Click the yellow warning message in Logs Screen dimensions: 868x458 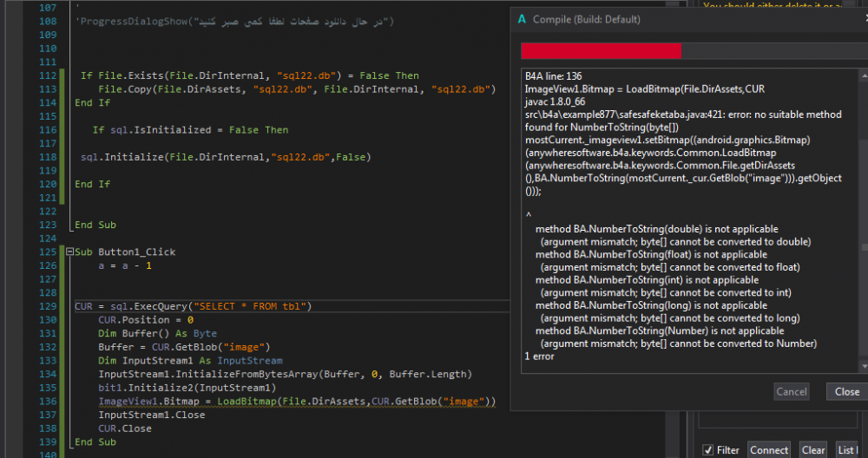pyautogui.click(x=781, y=5)
